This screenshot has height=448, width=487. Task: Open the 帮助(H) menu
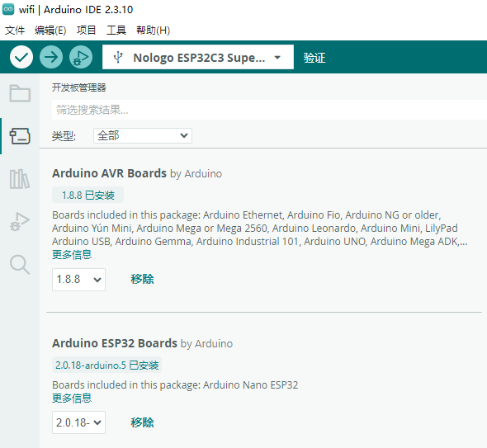(154, 31)
